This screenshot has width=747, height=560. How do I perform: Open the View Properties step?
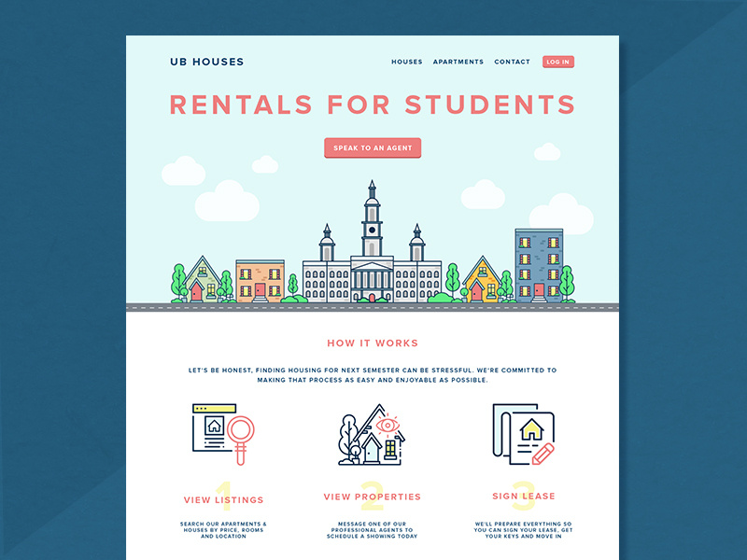click(x=372, y=497)
